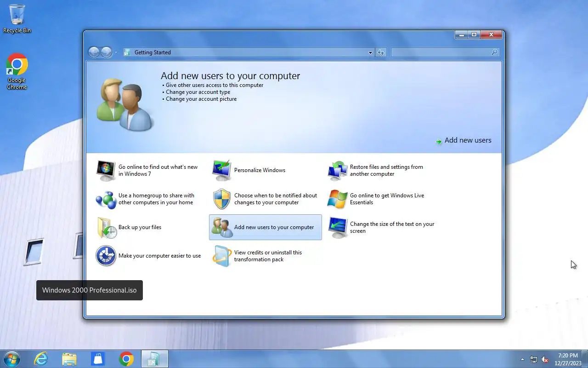588x368 pixels.
Task: Open the recent pages dropdown arrow
Action: (116, 52)
